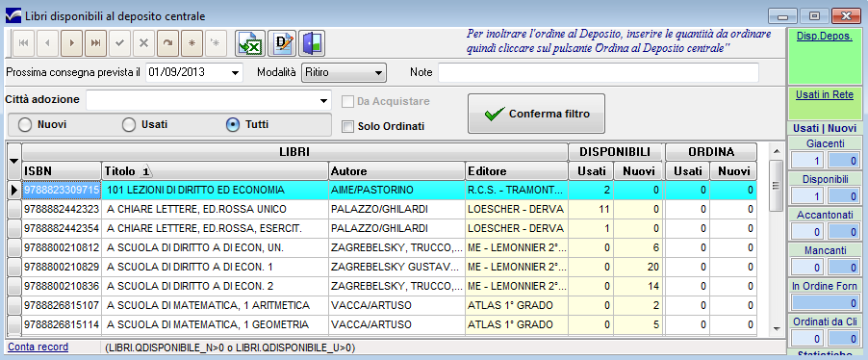Go to previous record navigator arrow
The width and height of the screenshot is (868, 360).
(47, 43)
